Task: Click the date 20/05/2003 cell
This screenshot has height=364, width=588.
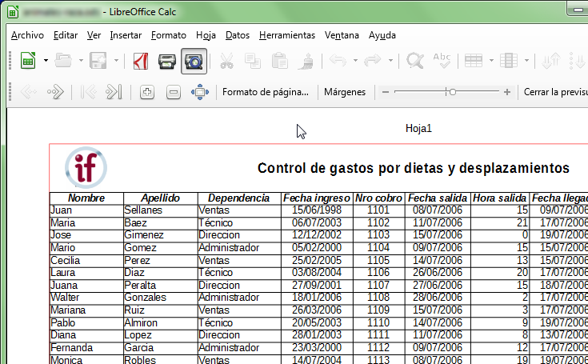Action: coord(317,322)
